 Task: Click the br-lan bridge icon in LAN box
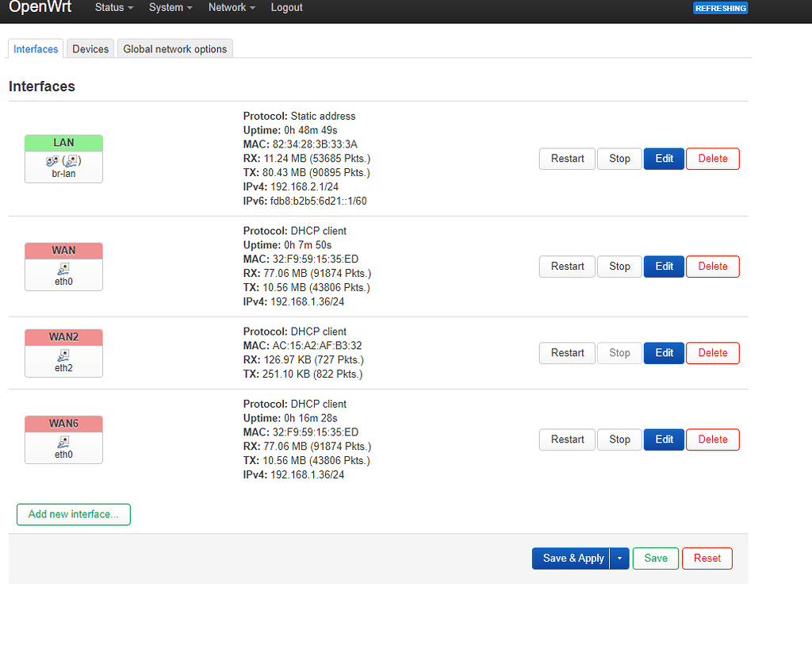[63, 160]
